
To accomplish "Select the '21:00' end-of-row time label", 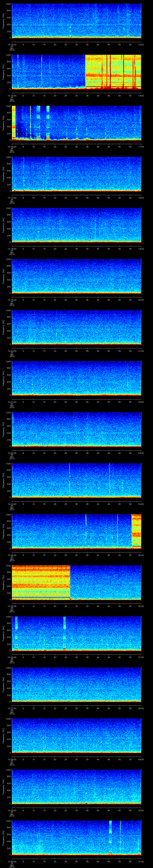I will [x=141, y=351].
